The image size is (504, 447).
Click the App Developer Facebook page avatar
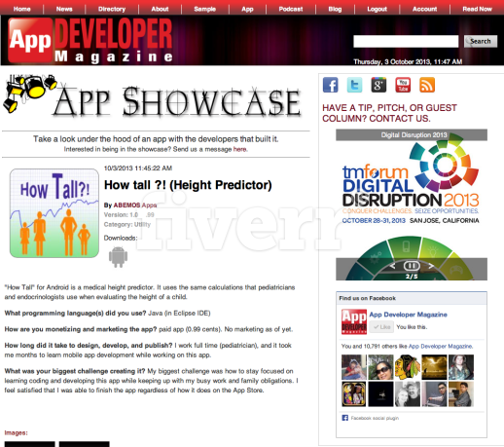pos(354,321)
